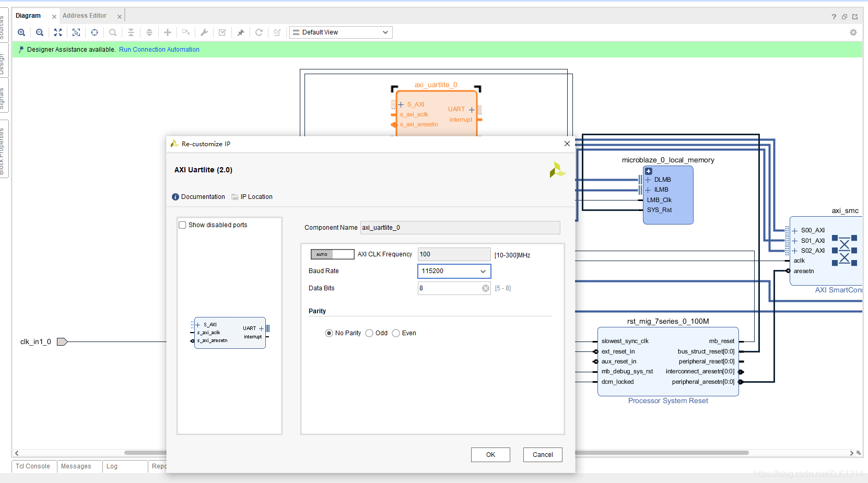Select the Processor System Reset block label
Image resolution: width=868 pixels, height=483 pixels.
click(x=668, y=401)
